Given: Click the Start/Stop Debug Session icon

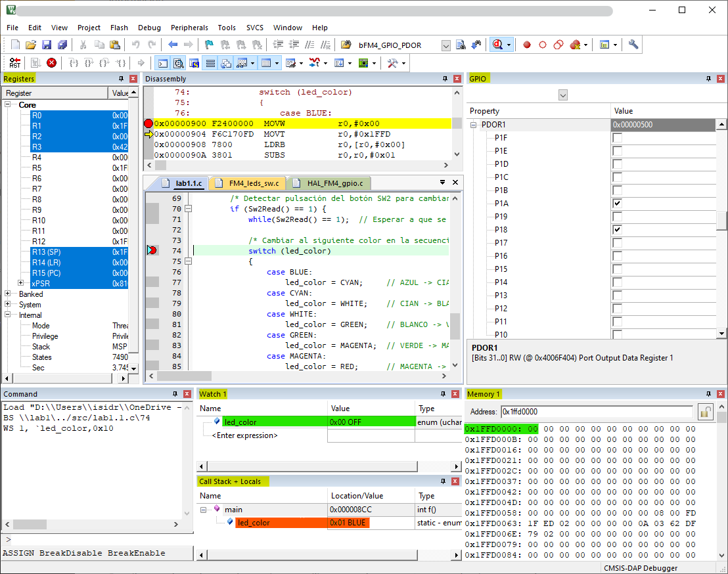Looking at the screenshot, I should coord(498,45).
